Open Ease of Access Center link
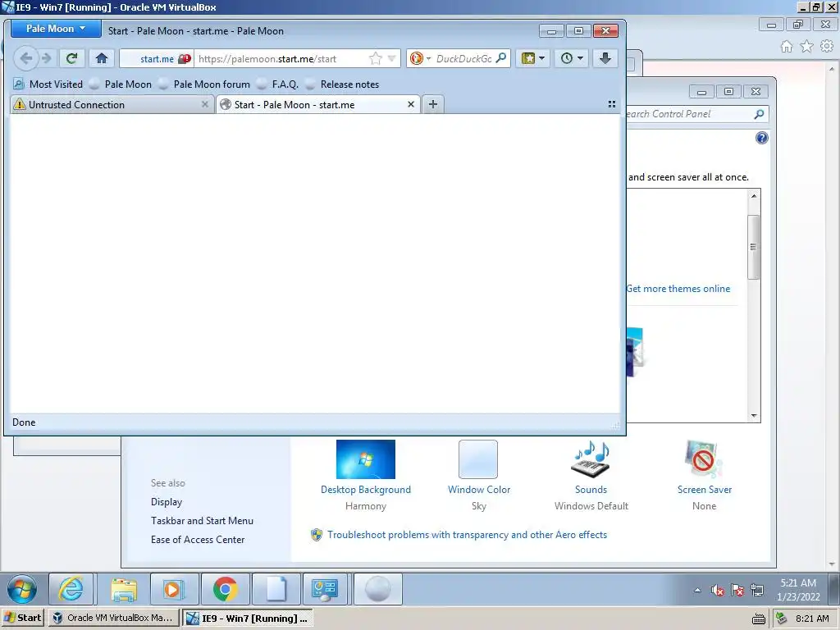Image resolution: width=840 pixels, height=630 pixels. 198,540
